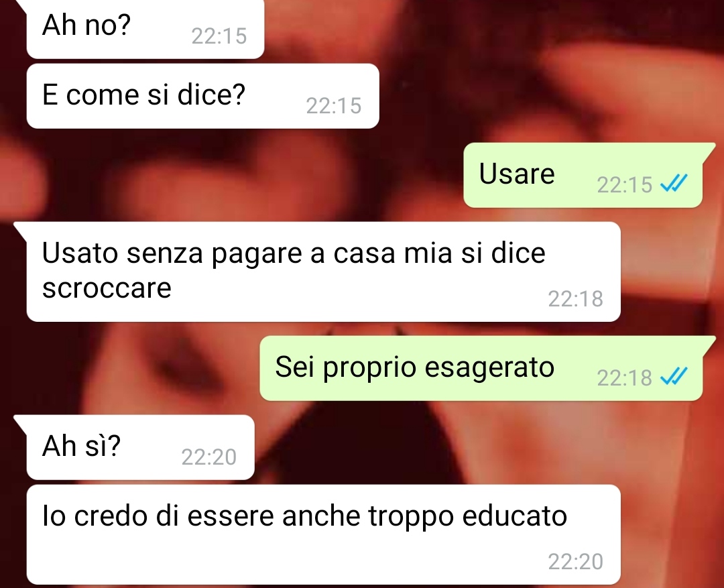Tap the 'Ah no?' message bubble
Viewport: 724px width, 588px height.
coord(145,27)
